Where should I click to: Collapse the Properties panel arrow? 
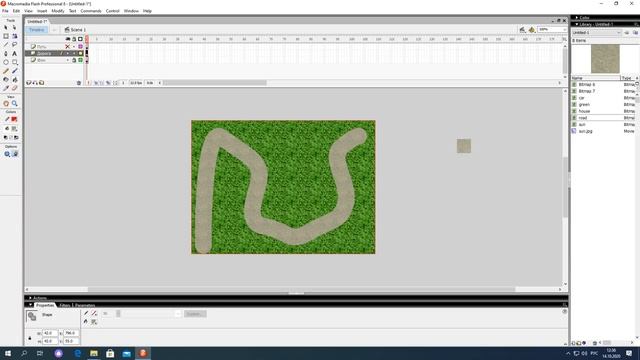click(30, 305)
